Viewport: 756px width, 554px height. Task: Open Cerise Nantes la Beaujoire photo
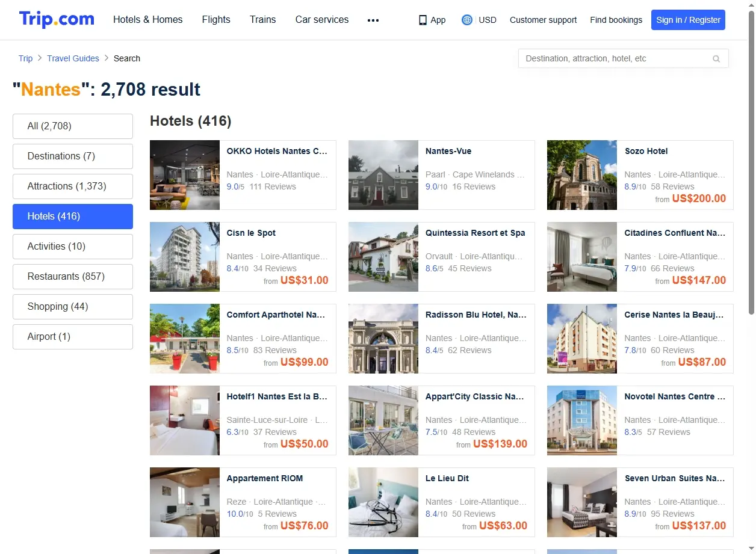click(x=582, y=339)
